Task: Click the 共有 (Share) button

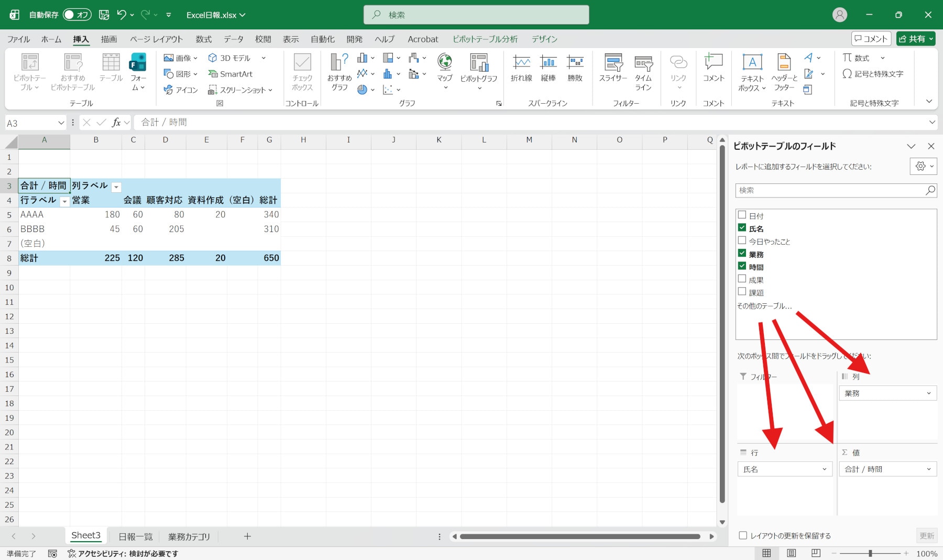Action: pyautogui.click(x=916, y=39)
